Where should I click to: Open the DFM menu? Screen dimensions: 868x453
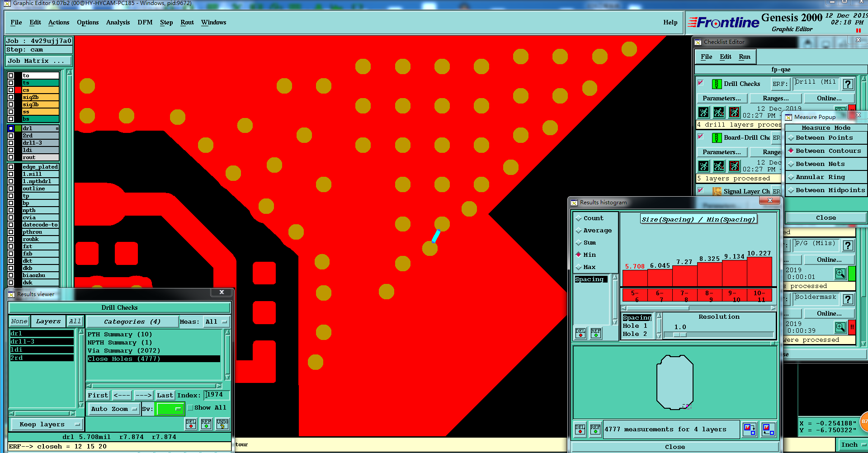tap(145, 23)
